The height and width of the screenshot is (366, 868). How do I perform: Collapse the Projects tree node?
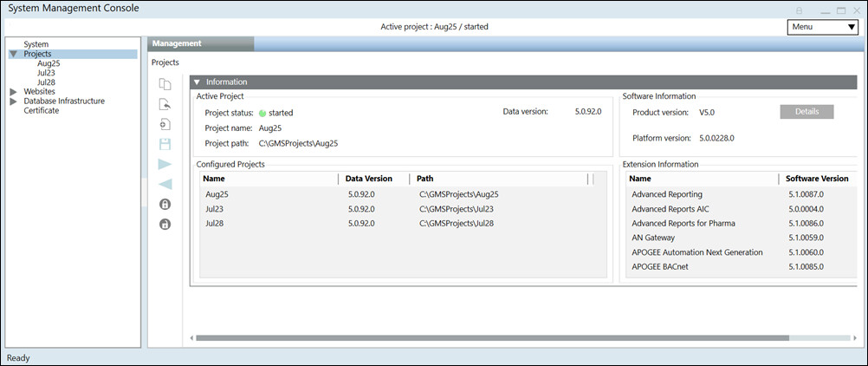pyautogui.click(x=13, y=54)
